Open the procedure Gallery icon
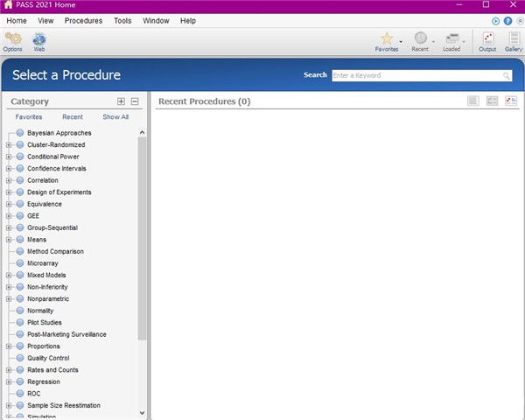 [x=514, y=41]
